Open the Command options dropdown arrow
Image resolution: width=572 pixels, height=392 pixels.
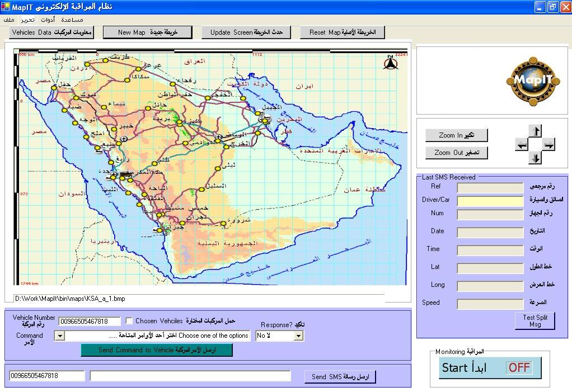pos(59,336)
